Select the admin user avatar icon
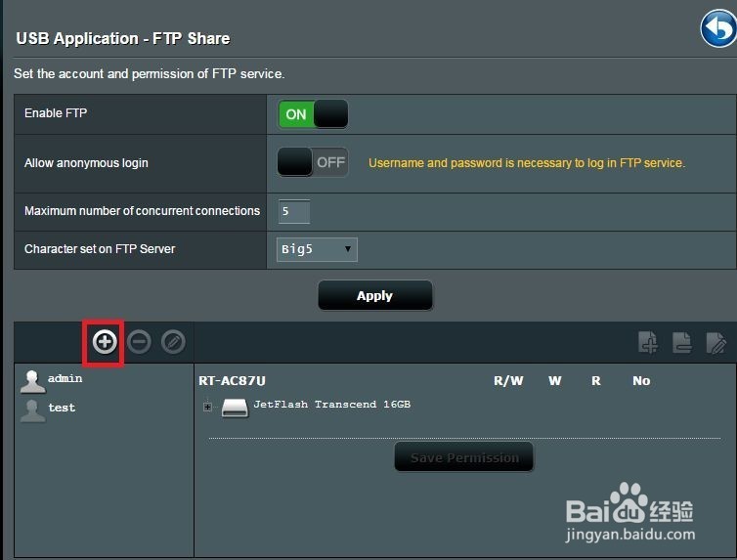The image size is (737, 560). (32, 381)
